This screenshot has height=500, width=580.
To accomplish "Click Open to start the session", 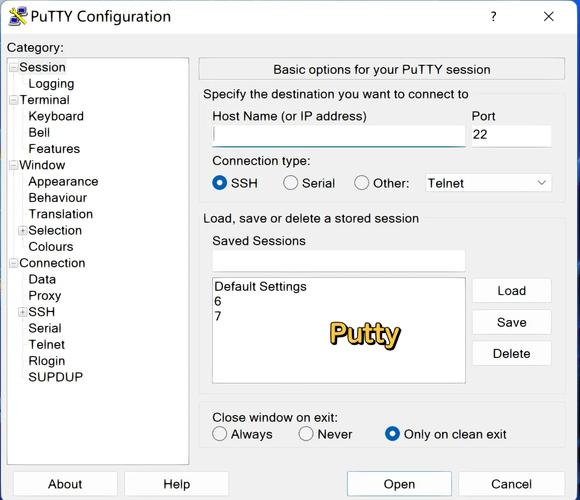I will pyautogui.click(x=399, y=484).
